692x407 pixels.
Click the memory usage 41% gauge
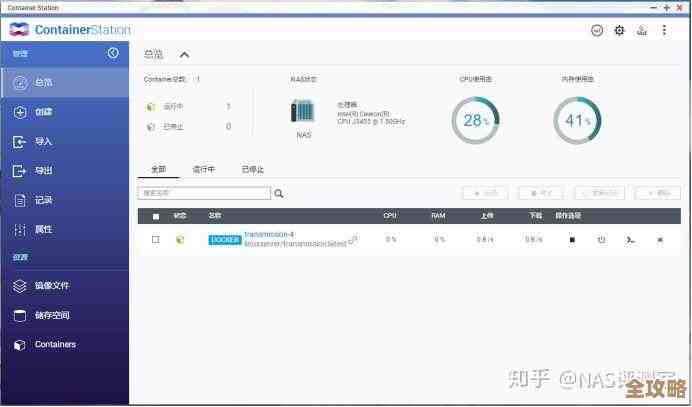(577, 120)
